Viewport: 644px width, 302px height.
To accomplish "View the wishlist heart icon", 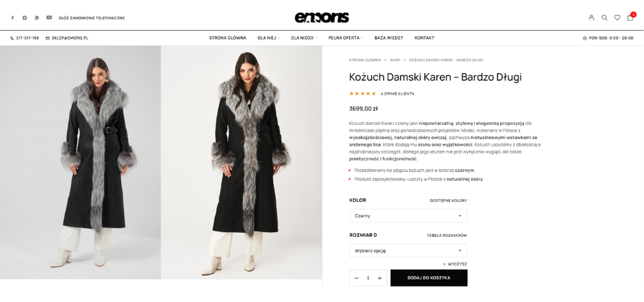I will pyautogui.click(x=617, y=17).
